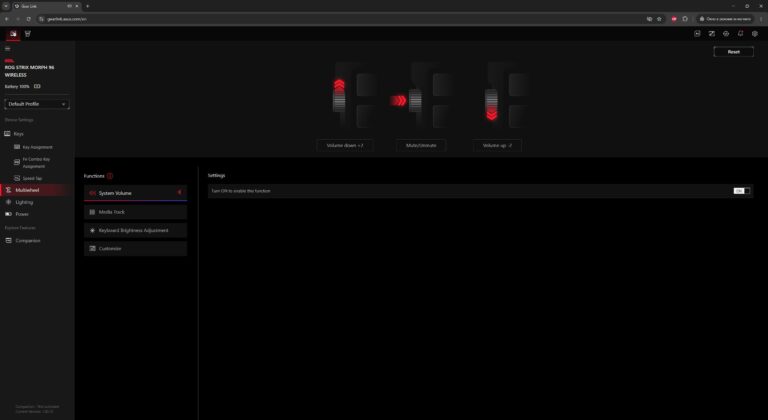Screen dimensions: 768x420
Task: Go back with the browser back arrow
Action: (x=7, y=19)
